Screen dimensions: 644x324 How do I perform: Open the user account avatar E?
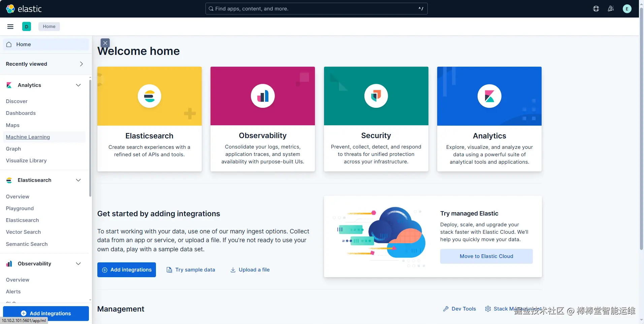tap(627, 9)
